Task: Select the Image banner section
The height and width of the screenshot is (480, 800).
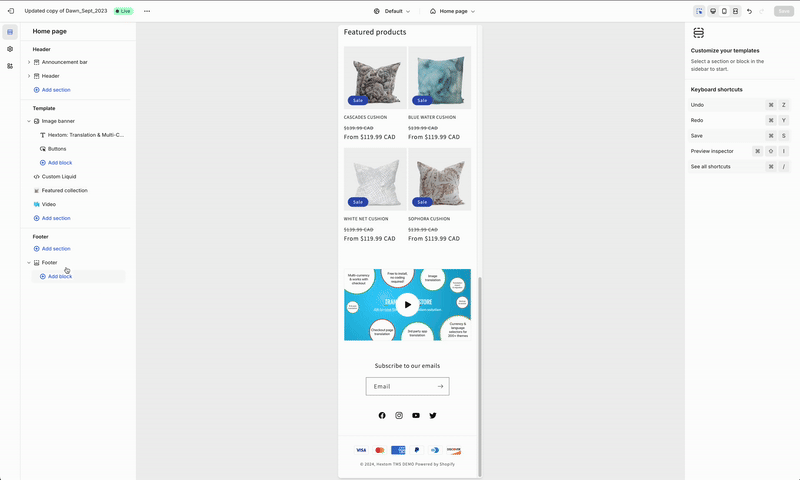Action: tap(58, 121)
